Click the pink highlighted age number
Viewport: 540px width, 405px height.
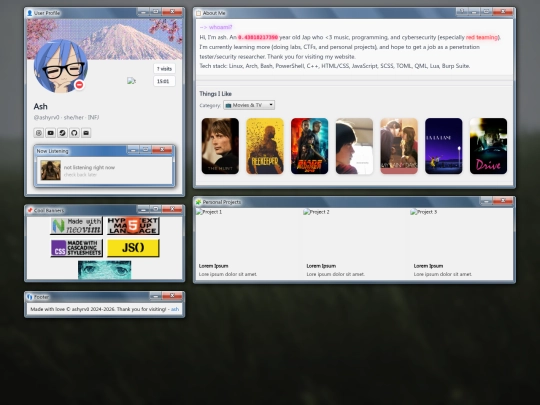258,37
